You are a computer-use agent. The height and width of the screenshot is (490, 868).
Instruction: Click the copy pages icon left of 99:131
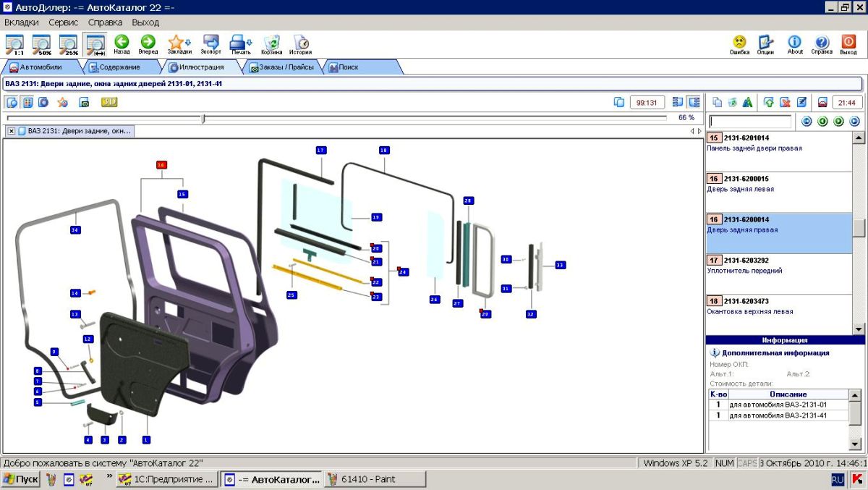click(x=619, y=102)
